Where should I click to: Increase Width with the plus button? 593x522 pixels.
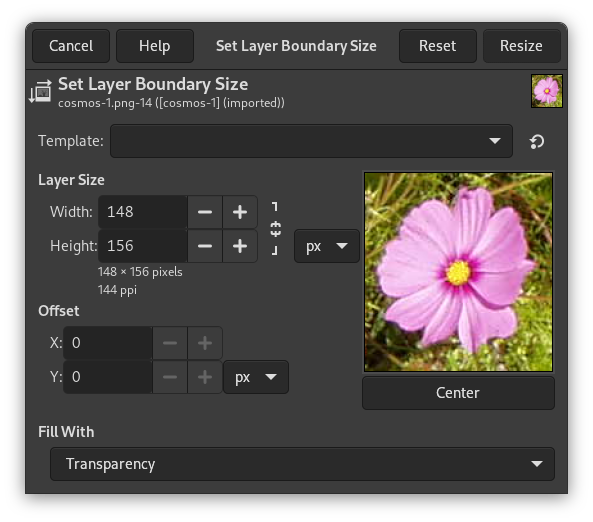tap(240, 212)
